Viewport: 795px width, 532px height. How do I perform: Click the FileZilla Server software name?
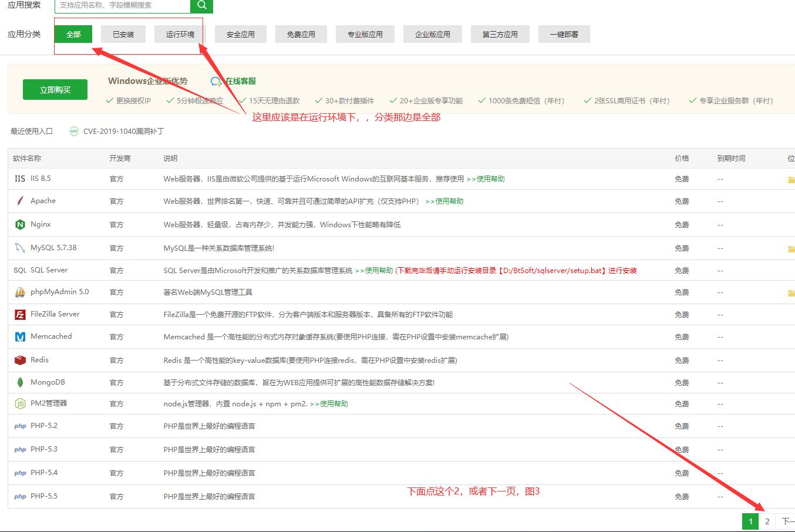pos(55,314)
